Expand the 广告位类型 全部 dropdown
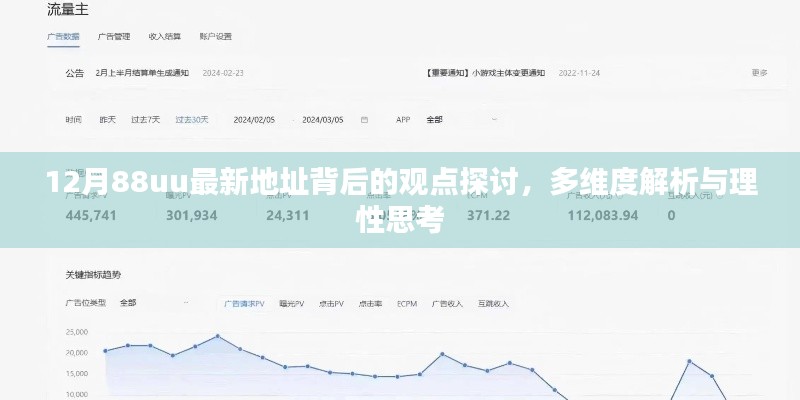The image size is (800, 400). [153, 303]
